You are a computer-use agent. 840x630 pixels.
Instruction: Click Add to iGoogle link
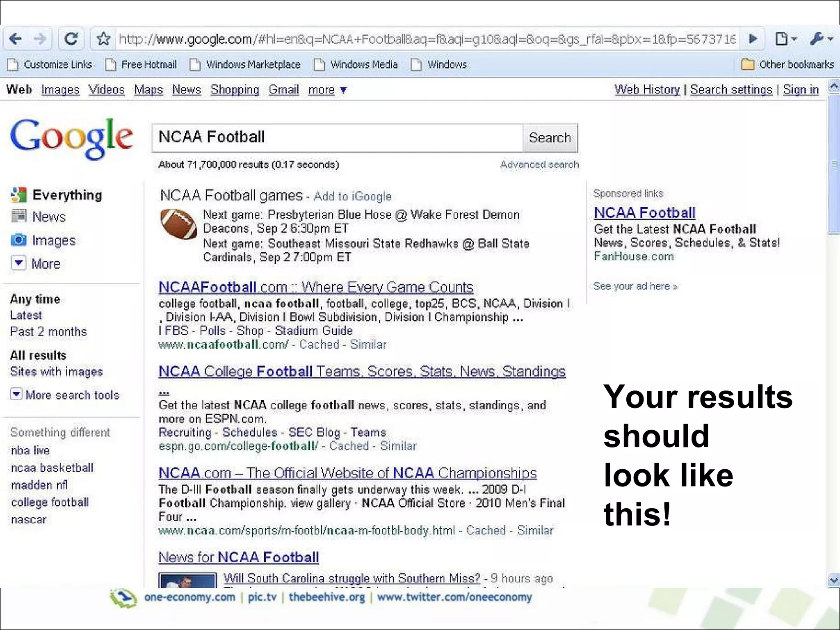point(352,196)
